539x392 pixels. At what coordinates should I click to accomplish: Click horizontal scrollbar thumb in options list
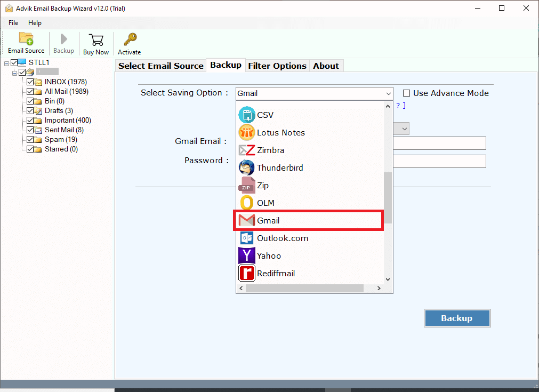(x=304, y=288)
